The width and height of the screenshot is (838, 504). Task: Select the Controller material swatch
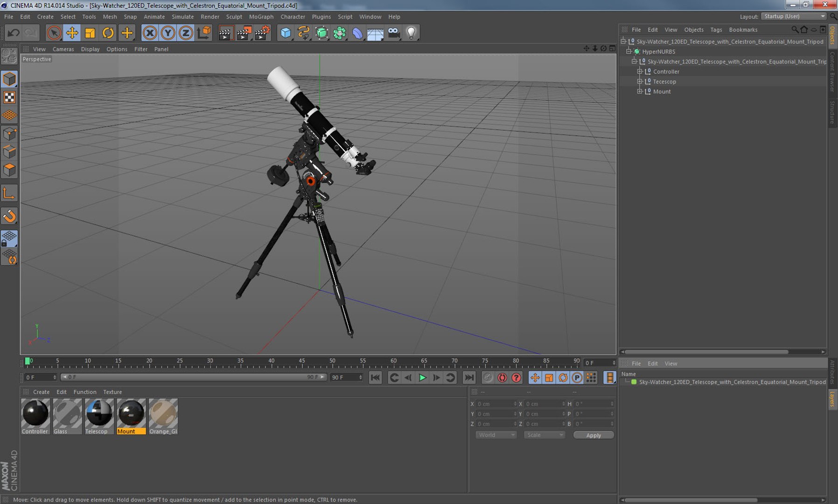pyautogui.click(x=35, y=416)
